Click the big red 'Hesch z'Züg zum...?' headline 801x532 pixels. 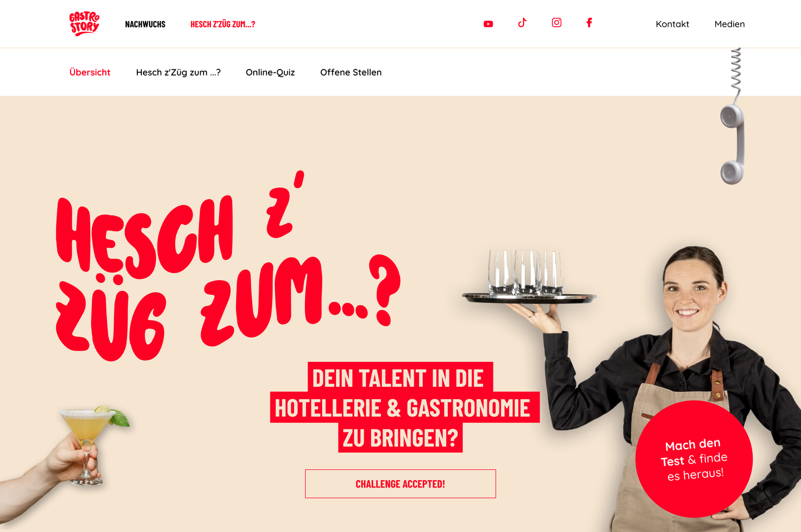pos(228,267)
